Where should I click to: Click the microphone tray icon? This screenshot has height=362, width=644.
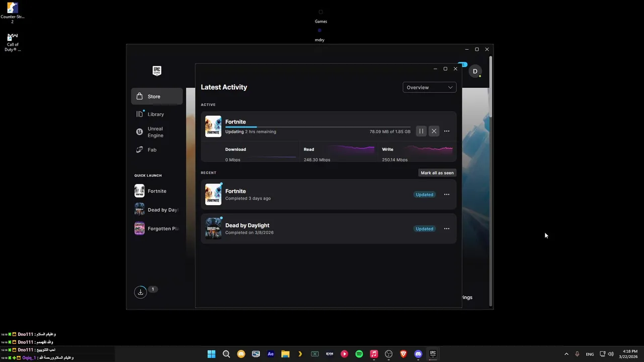577,354
